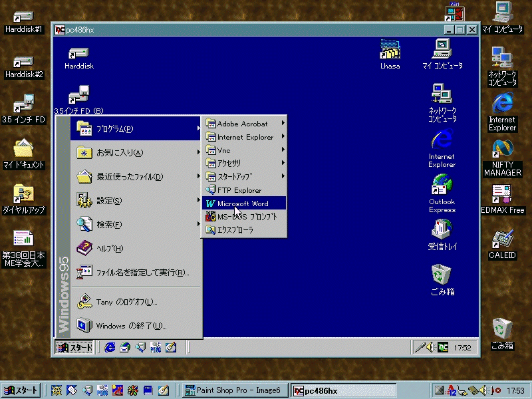
Task: Select outer desktop ネットワーク コンピュータ icon
Action: tap(502, 66)
